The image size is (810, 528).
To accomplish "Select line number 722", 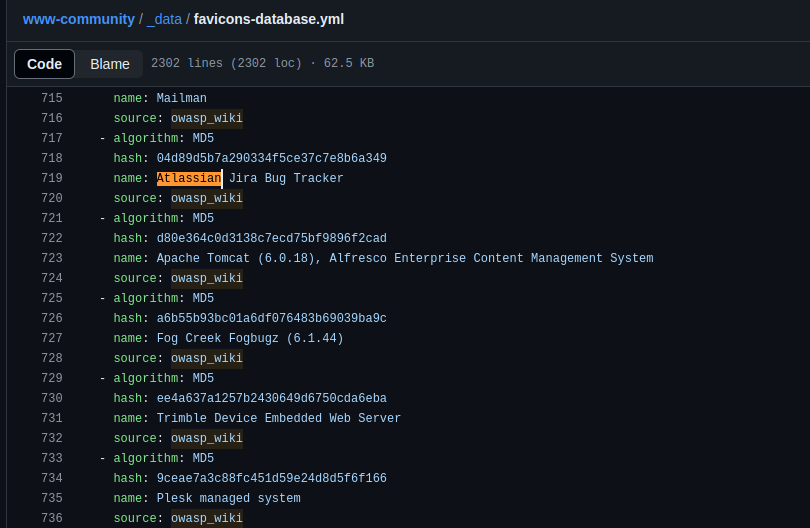I will pos(52,238).
